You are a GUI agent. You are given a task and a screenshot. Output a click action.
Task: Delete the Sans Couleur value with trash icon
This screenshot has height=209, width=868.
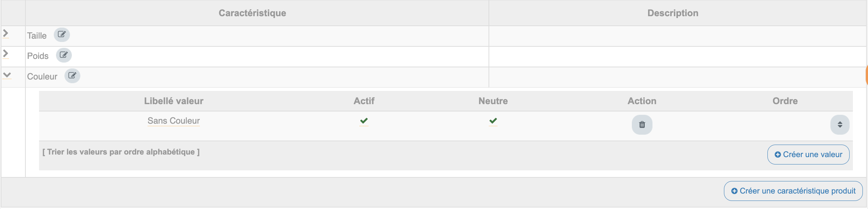pos(642,125)
